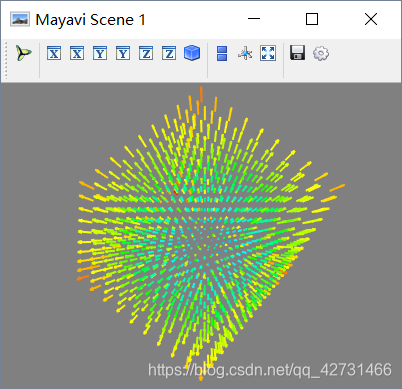Select the first X axis view icon
402x389 pixels.
coord(54,53)
